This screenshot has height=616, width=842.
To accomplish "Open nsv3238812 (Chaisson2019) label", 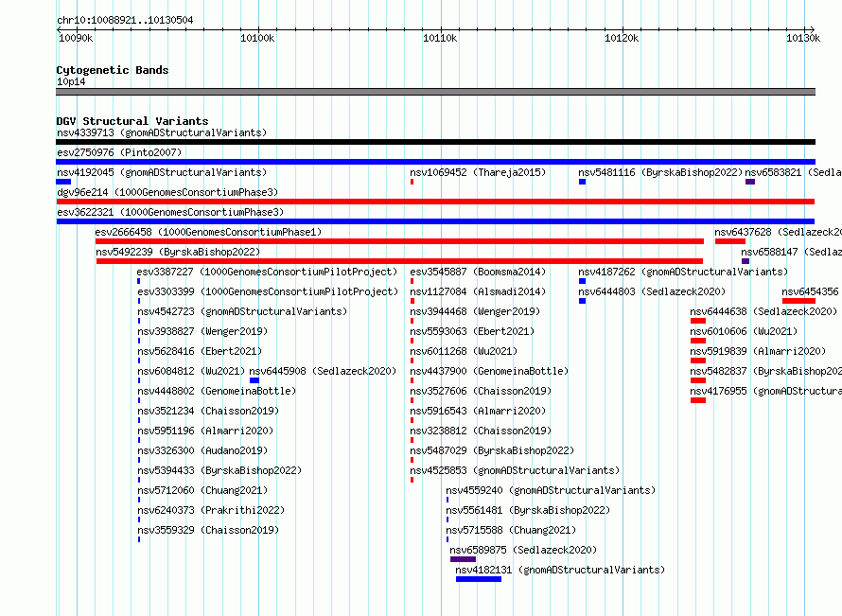I will pyautogui.click(x=481, y=431).
